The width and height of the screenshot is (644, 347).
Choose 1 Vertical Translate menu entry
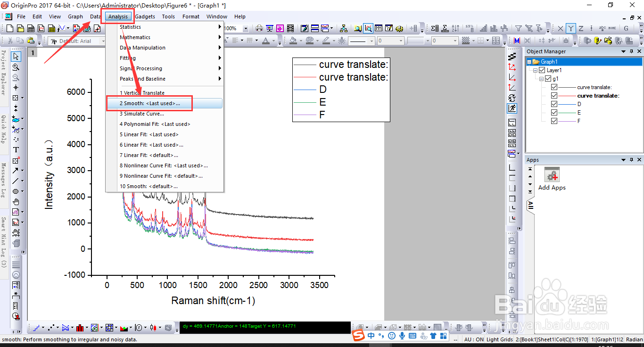165,93
